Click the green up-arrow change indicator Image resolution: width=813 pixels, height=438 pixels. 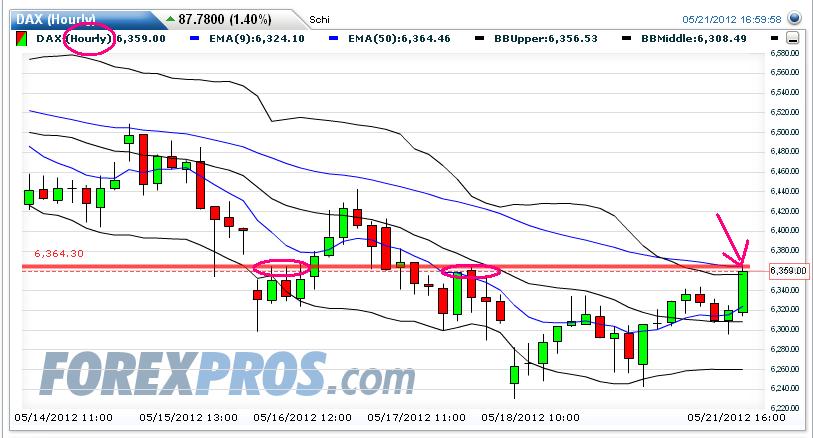pos(171,20)
